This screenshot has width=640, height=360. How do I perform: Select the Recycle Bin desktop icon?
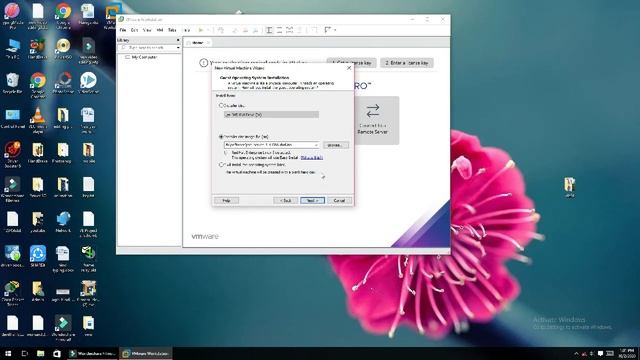pyautogui.click(x=12, y=83)
